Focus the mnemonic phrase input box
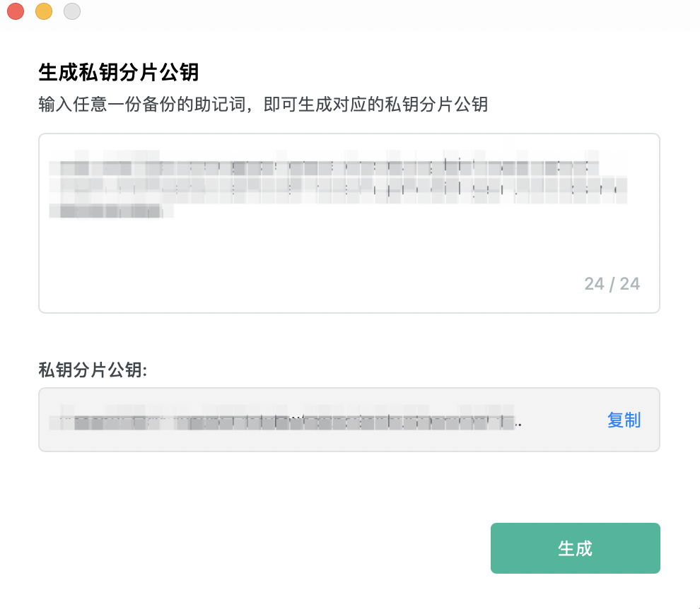700x609 pixels. tap(349, 223)
